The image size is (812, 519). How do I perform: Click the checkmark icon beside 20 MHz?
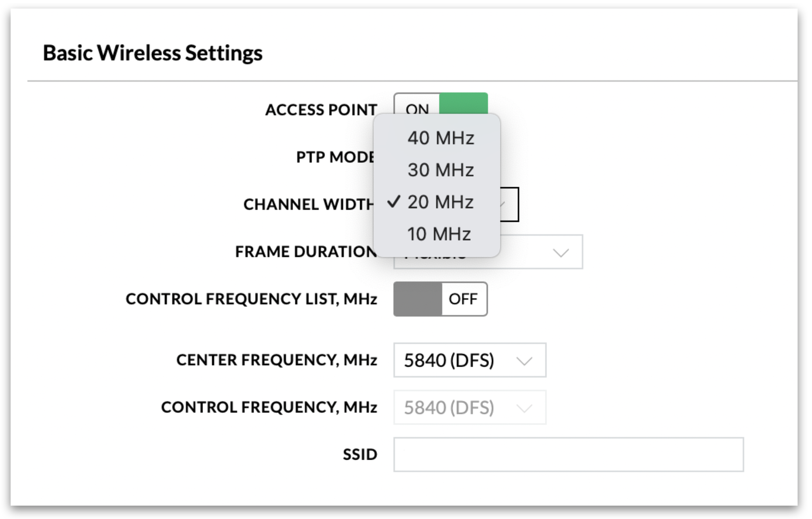coord(394,202)
